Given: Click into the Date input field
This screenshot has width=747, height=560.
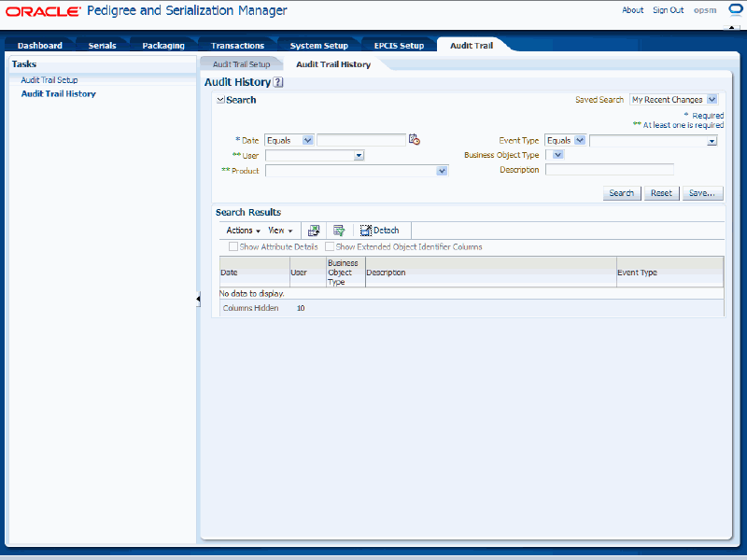Looking at the screenshot, I should tap(361, 140).
